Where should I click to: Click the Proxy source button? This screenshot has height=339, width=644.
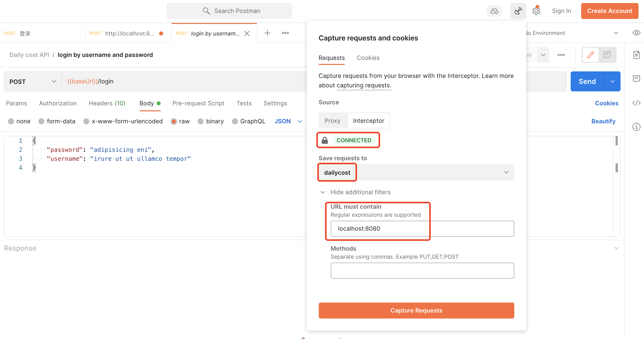point(332,121)
